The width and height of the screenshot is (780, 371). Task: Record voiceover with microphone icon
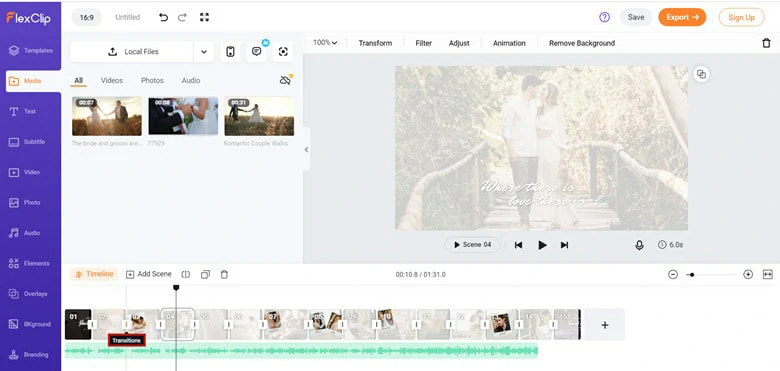coord(639,245)
